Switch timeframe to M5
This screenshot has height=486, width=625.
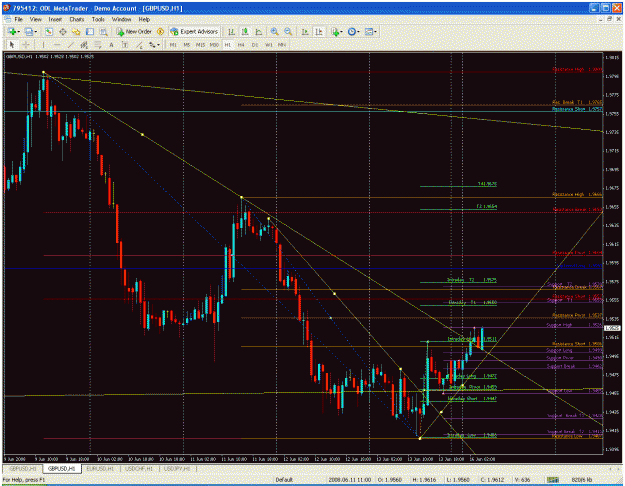(187, 45)
